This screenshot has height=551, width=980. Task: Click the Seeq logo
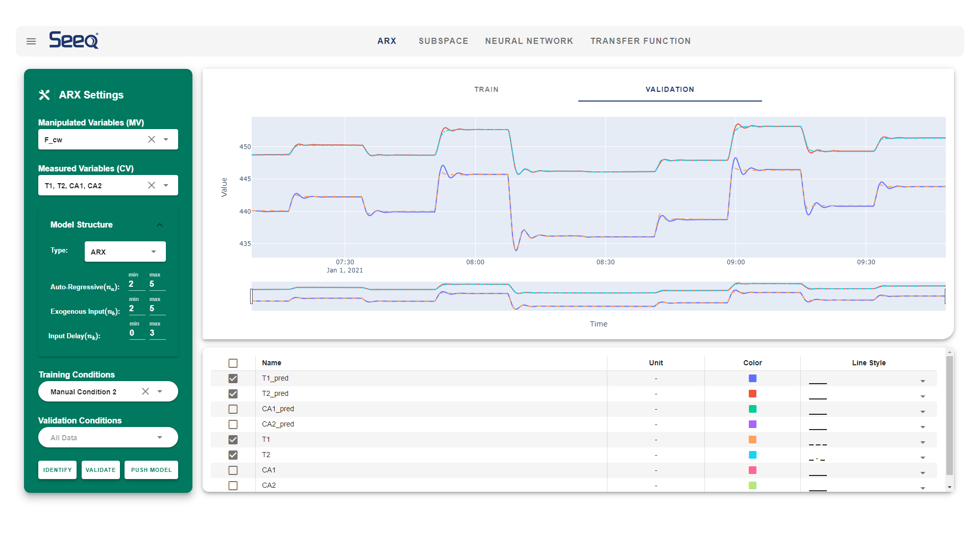(74, 40)
